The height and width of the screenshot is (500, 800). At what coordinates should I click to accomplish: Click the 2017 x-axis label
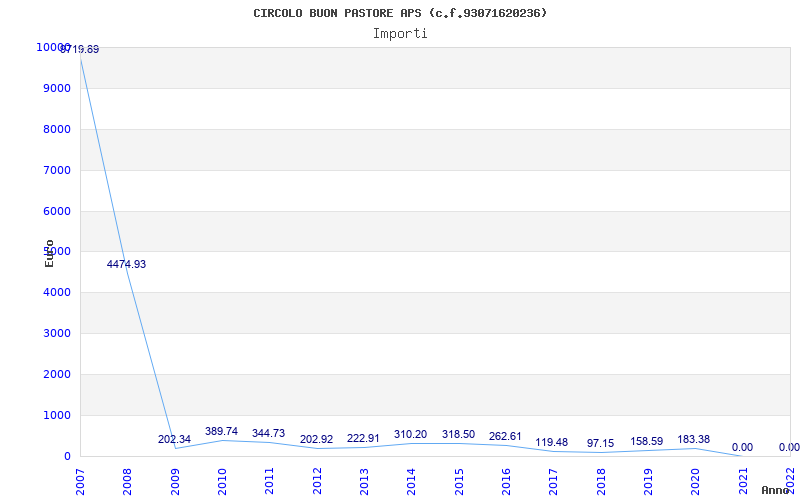pos(554,481)
